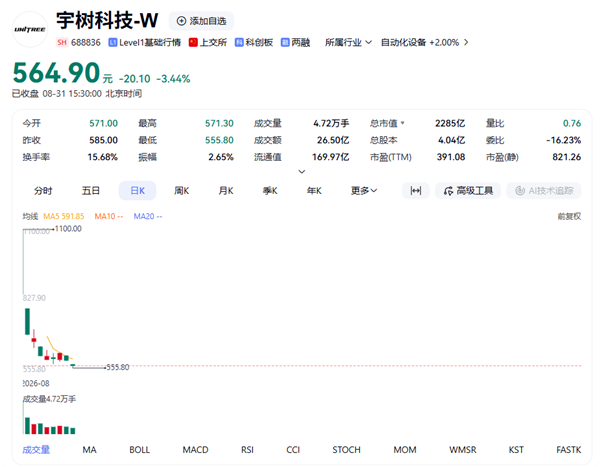
Task: Click the MA20 indicator label
Action: (x=148, y=217)
